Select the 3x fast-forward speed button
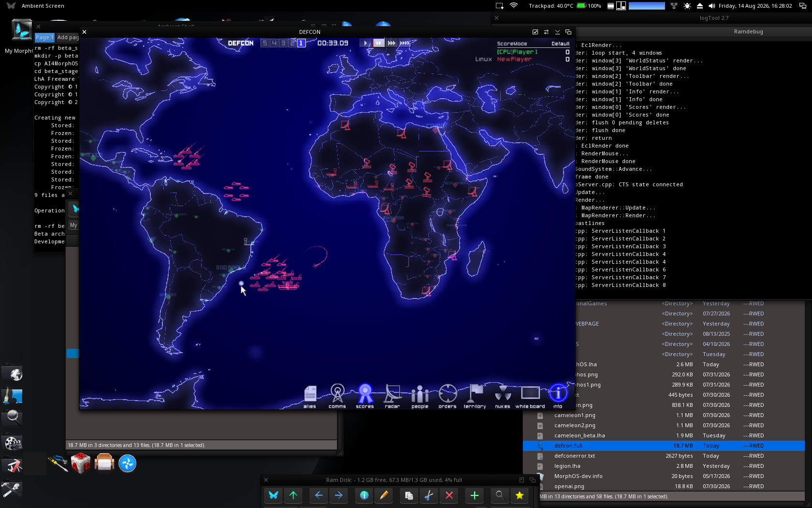The width and height of the screenshot is (812, 508). tap(392, 43)
